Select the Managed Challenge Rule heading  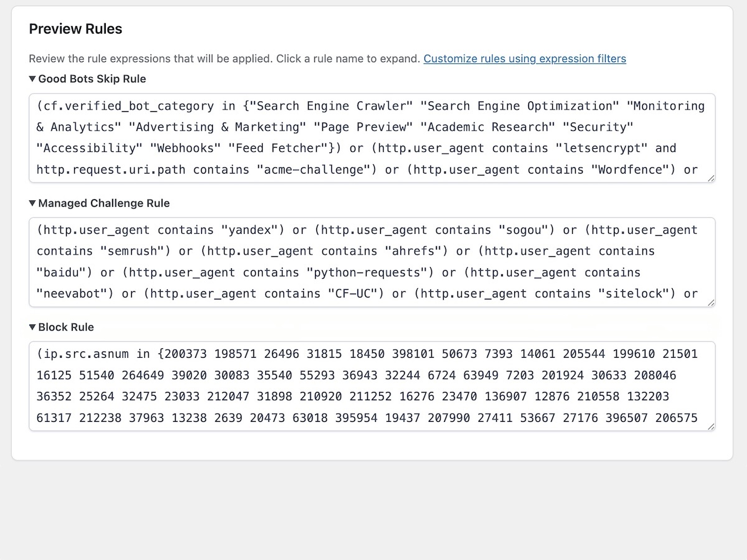(x=104, y=203)
